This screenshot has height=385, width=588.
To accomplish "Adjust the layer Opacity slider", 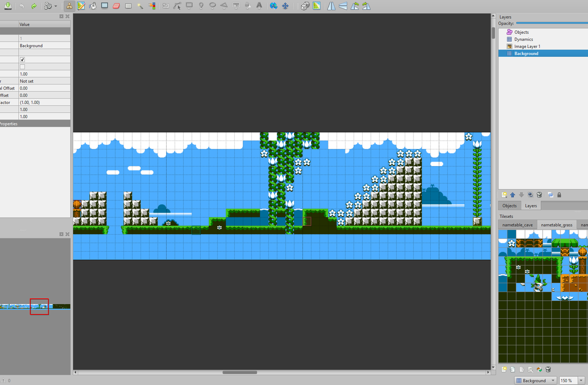I will [x=552, y=23].
